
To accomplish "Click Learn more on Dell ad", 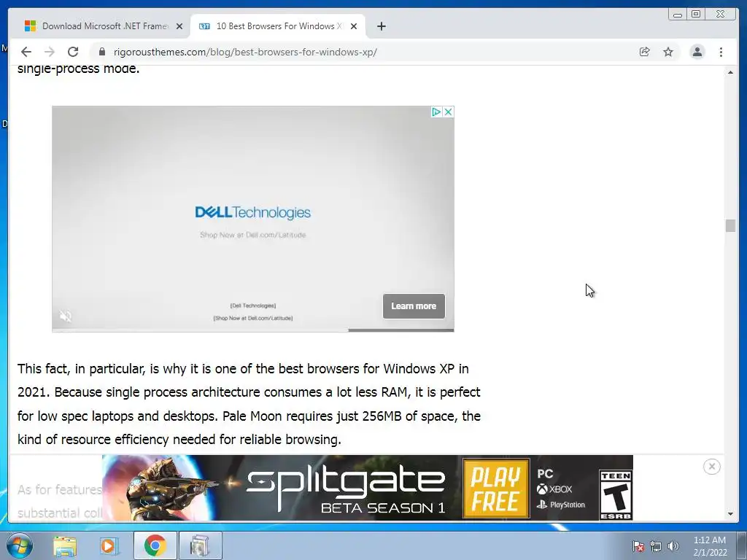I will (414, 306).
